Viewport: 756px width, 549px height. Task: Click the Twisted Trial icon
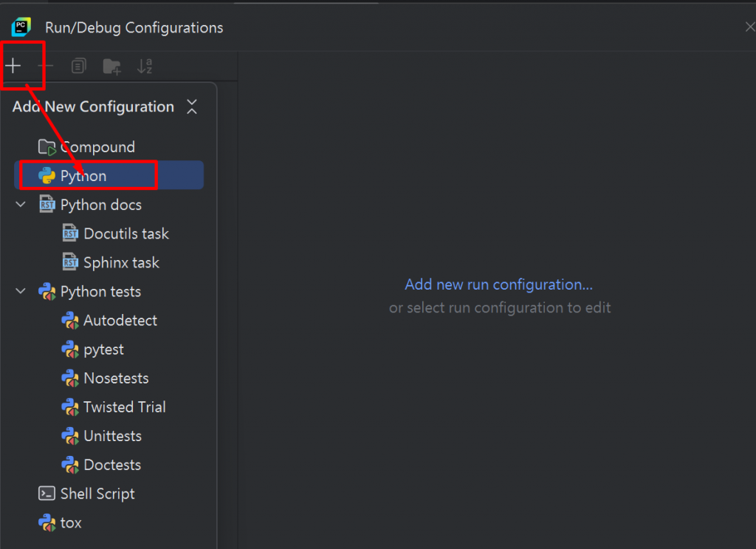pyautogui.click(x=70, y=407)
